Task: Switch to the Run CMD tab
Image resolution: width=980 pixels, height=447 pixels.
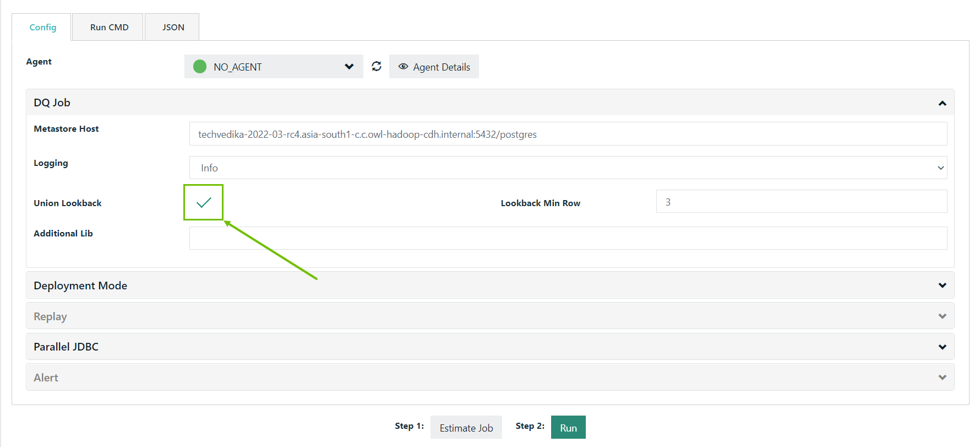Action: (109, 28)
